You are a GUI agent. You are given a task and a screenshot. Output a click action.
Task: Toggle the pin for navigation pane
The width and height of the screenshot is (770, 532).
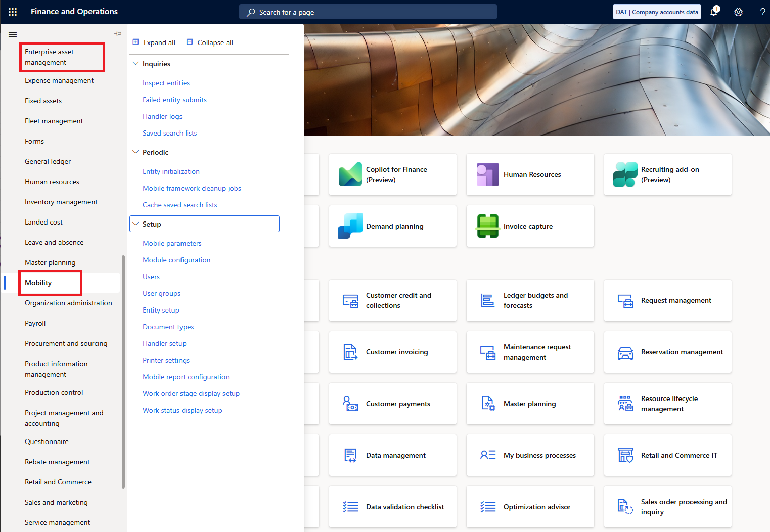click(x=118, y=34)
